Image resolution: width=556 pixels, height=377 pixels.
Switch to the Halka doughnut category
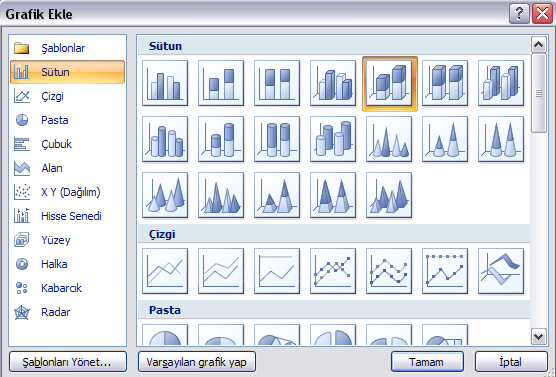click(67, 264)
